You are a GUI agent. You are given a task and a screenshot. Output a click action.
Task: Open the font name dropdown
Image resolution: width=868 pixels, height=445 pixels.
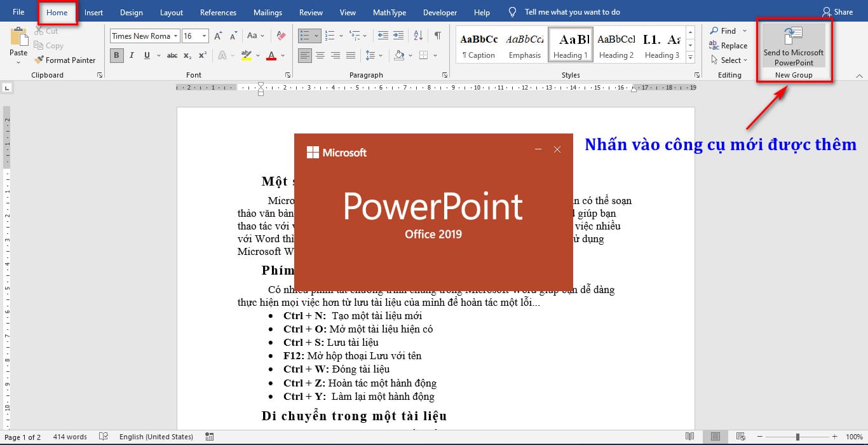[175, 36]
